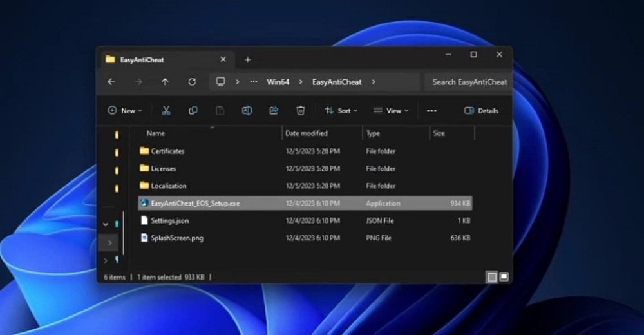Click the Search EasyAntiCheat field
644x335 pixels.
point(468,82)
